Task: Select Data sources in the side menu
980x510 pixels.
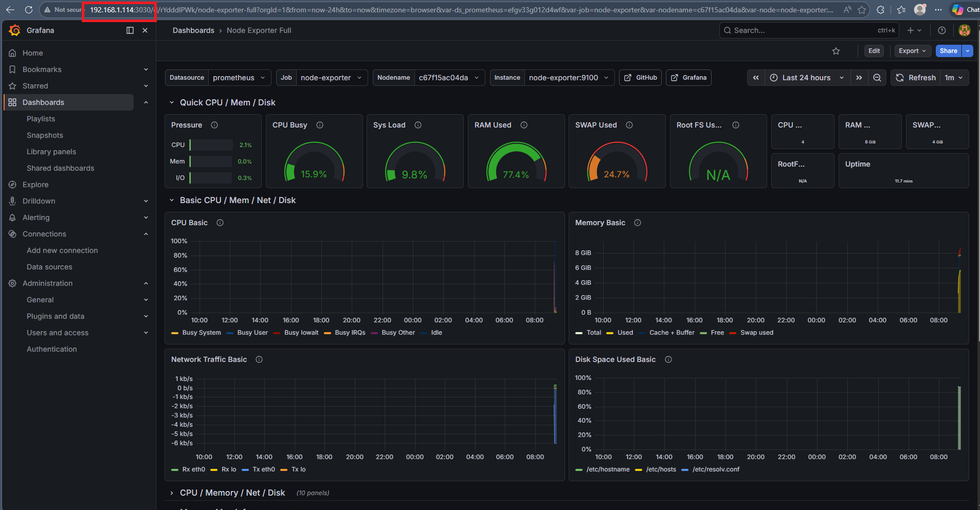Action: coord(49,267)
